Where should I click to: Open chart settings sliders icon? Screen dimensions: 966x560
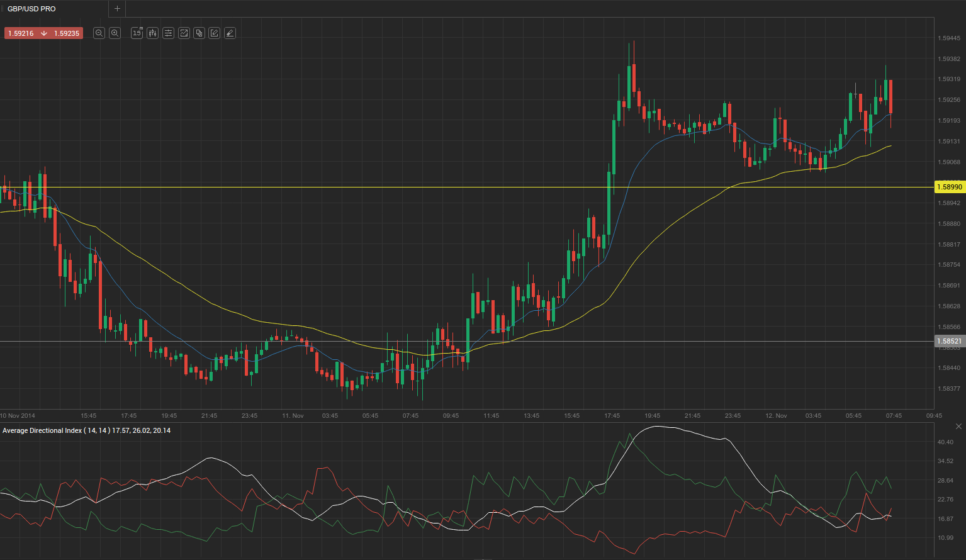coord(168,33)
